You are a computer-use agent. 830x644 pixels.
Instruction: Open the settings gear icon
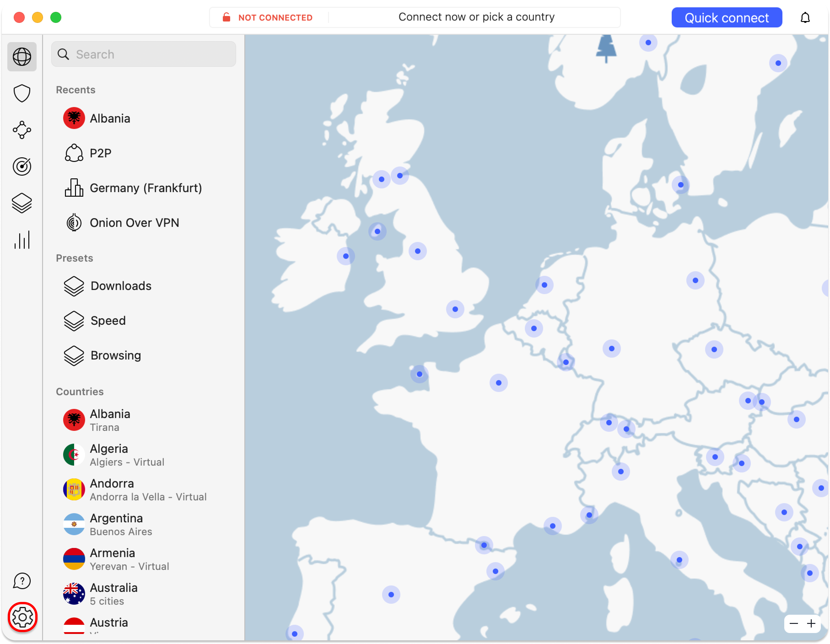point(22,617)
